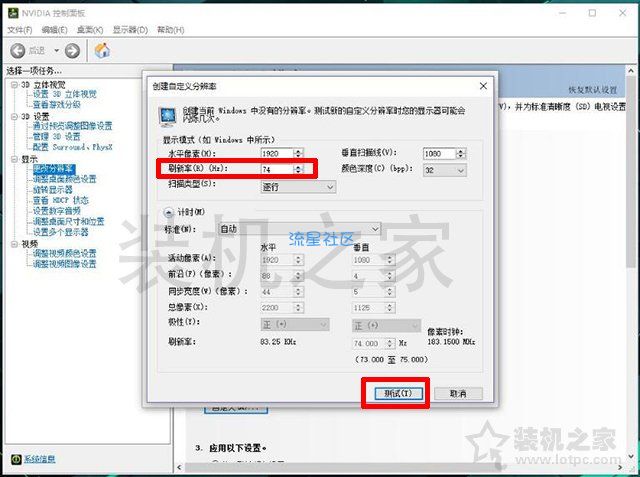Select 查看 HDCP 状态 tree item

tap(60, 200)
